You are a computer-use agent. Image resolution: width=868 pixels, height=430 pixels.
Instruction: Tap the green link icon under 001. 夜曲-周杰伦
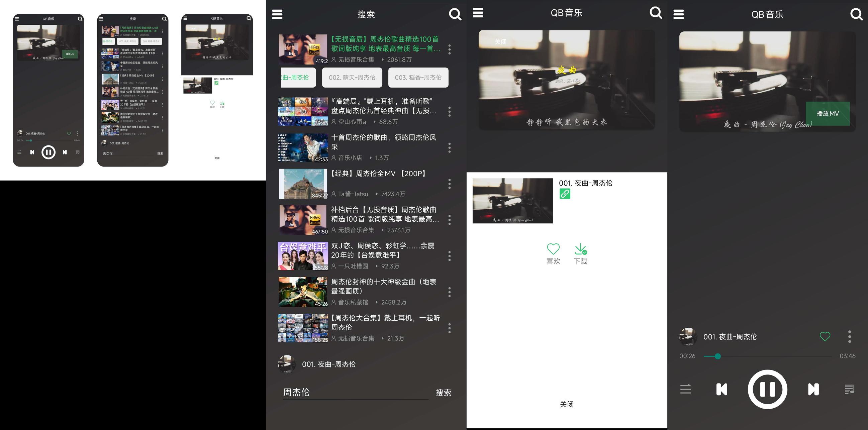565,194
